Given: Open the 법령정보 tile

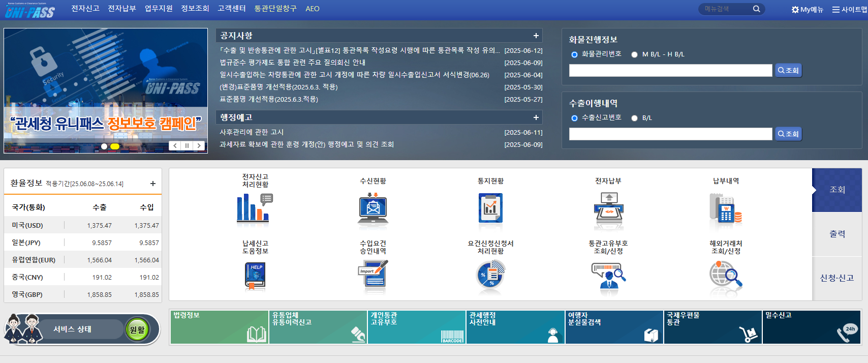Looking at the screenshot, I should (x=219, y=327).
